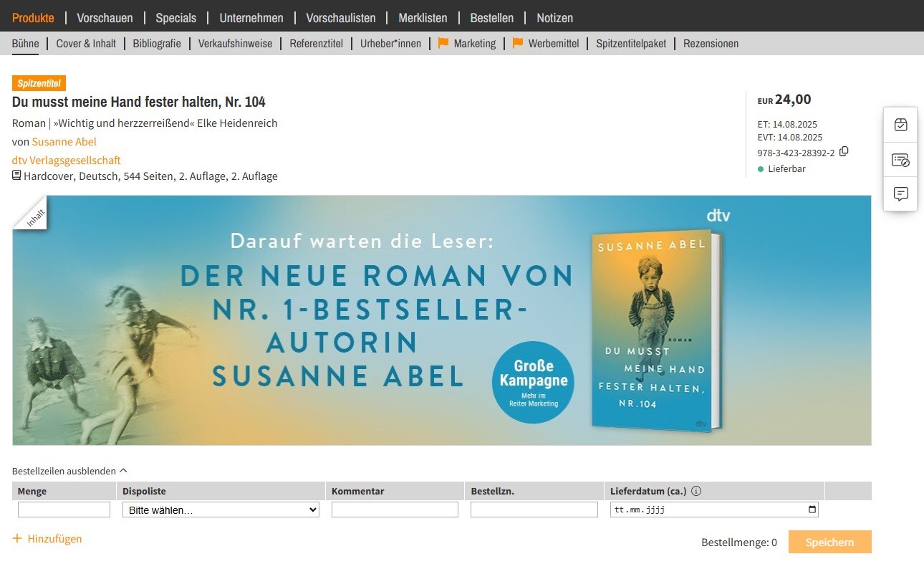Click the ISBN number 978-3-423-28392-2
This screenshot has height=564, width=924.
point(796,153)
